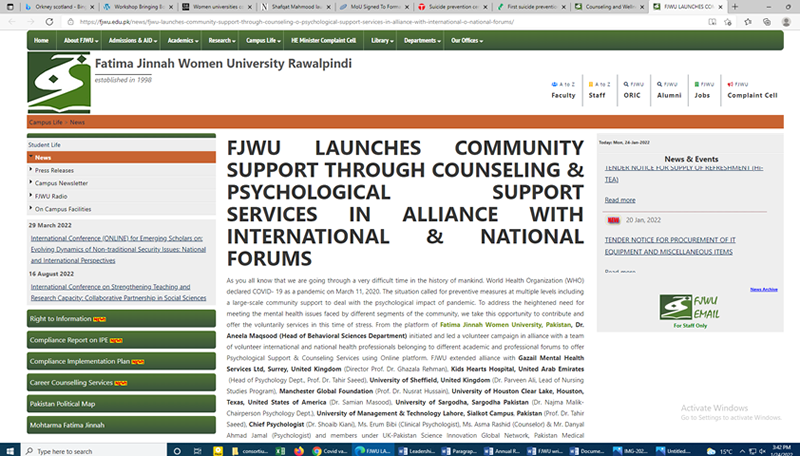800x456 pixels.
Task: Expand the Library dropdown menu
Action: point(382,40)
